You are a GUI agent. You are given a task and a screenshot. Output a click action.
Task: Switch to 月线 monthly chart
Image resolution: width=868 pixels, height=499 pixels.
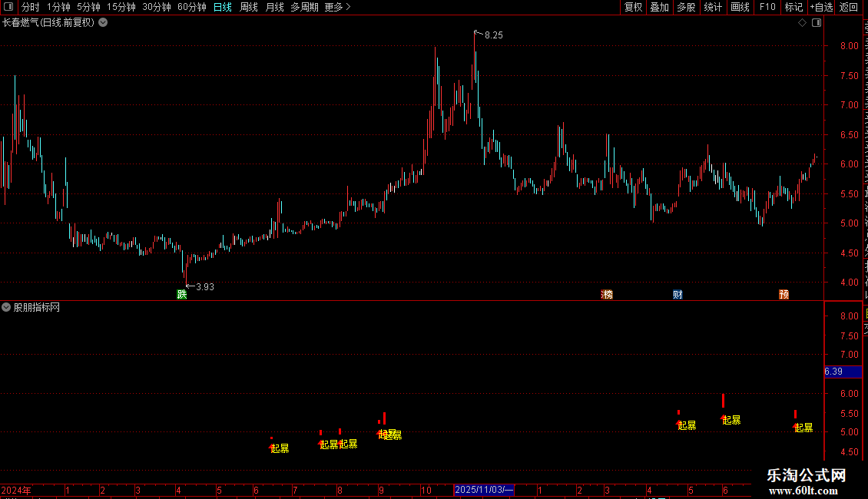pyautogui.click(x=274, y=7)
